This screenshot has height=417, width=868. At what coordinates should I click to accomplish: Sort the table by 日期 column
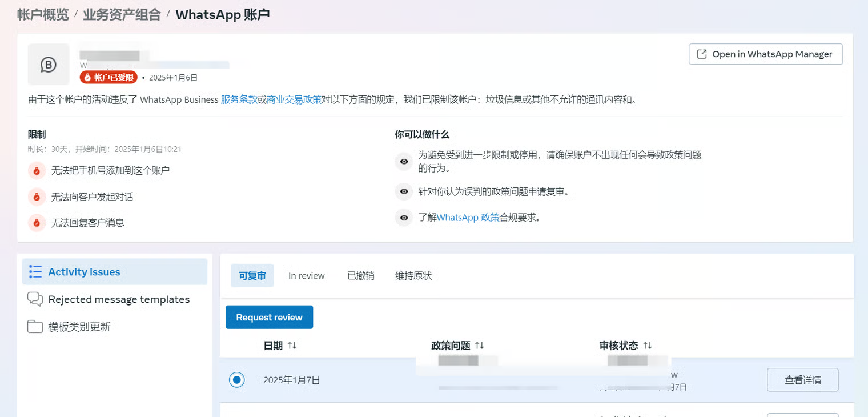coord(292,346)
